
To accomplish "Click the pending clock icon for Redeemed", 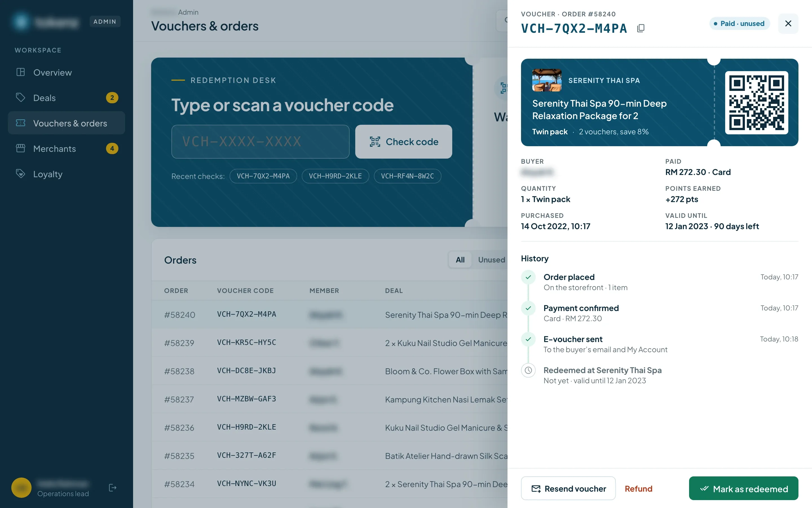I will point(528,370).
